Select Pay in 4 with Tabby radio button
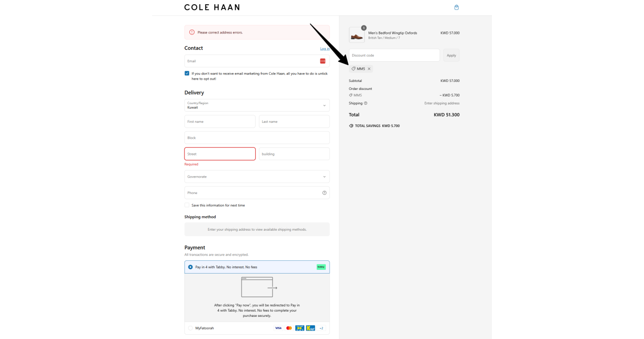The width and height of the screenshot is (644, 339). point(190,267)
